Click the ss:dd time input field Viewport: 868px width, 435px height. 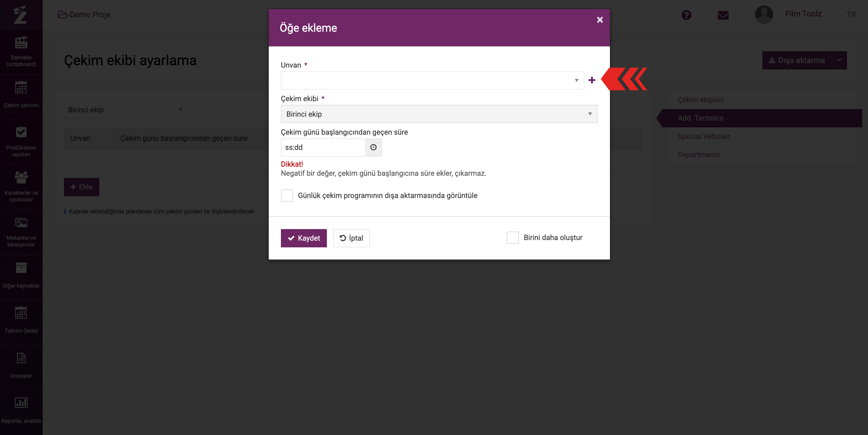(323, 147)
